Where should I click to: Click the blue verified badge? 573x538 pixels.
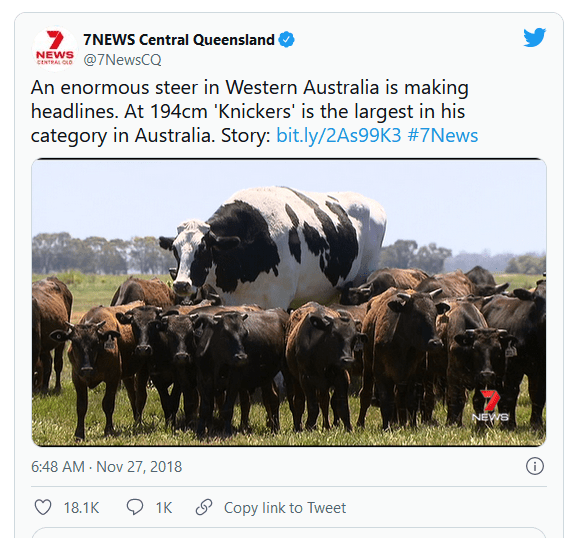point(286,39)
